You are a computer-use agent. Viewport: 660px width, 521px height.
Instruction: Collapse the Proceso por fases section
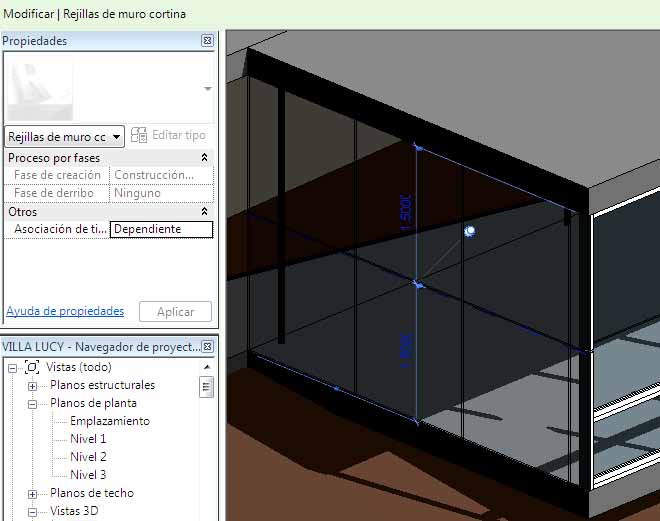pos(205,158)
